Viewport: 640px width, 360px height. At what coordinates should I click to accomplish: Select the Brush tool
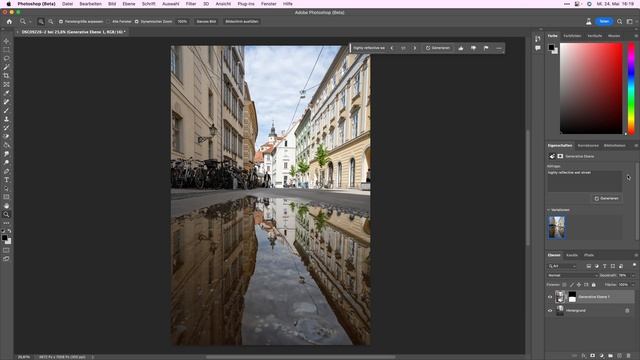6,111
